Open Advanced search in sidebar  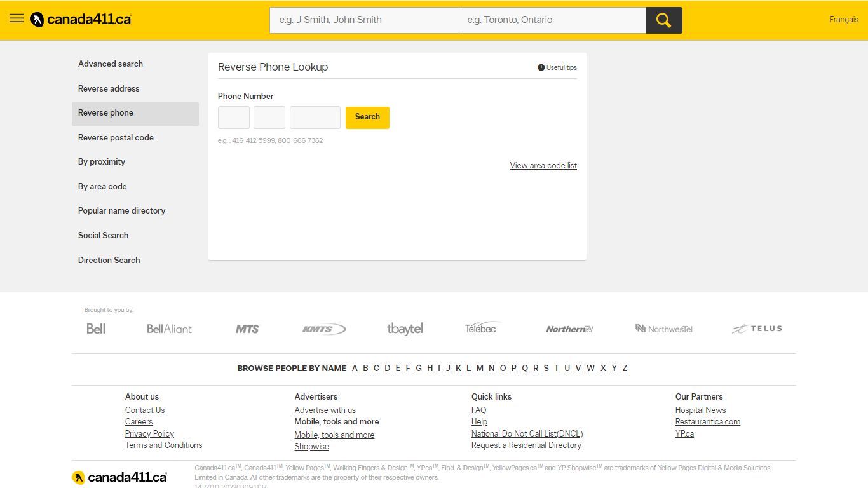tap(135, 64)
